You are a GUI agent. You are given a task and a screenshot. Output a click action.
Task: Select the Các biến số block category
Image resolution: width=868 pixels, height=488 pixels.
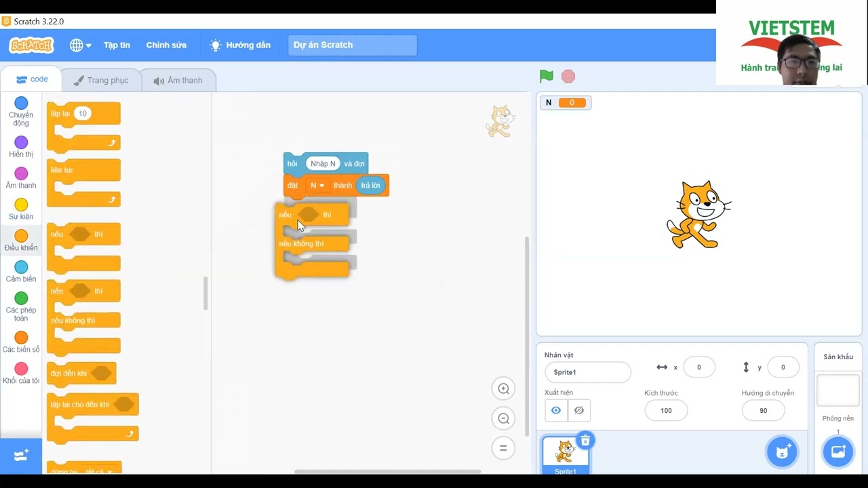click(x=21, y=342)
